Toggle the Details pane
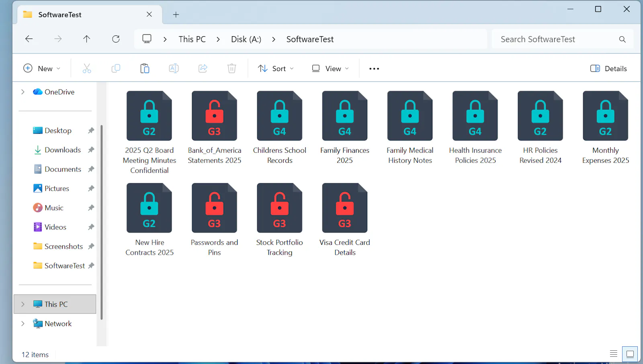643x364 pixels. click(608, 68)
